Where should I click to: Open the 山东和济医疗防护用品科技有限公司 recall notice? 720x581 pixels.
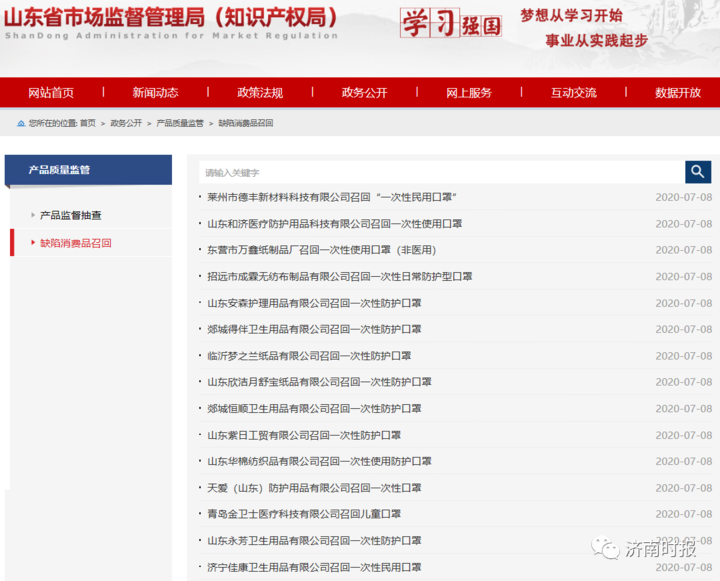pos(335,224)
